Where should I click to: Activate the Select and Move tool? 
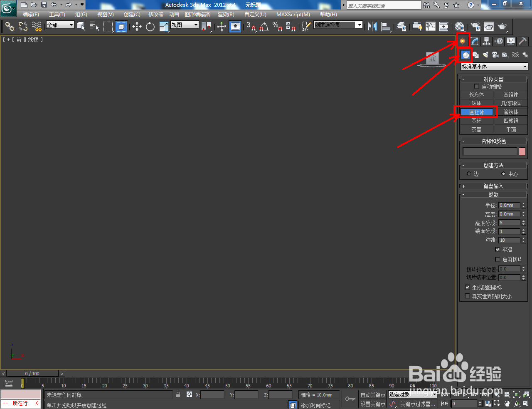(x=137, y=27)
